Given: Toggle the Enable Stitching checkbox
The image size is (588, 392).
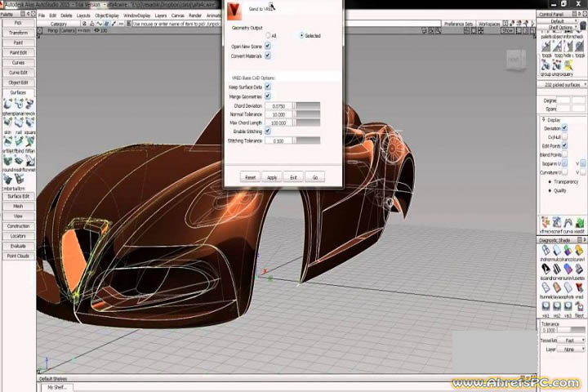Looking at the screenshot, I should pyautogui.click(x=268, y=131).
